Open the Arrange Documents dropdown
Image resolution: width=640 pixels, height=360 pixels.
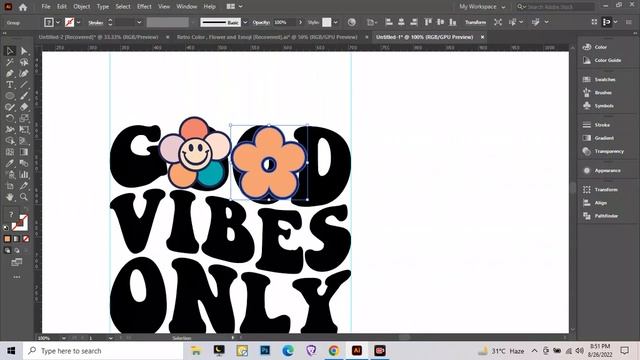234,7
